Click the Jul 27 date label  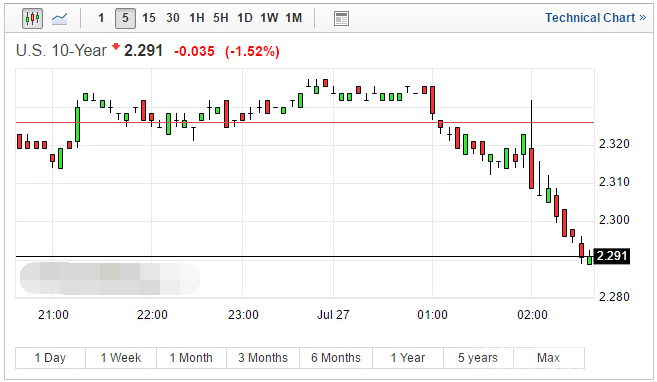coord(333,315)
